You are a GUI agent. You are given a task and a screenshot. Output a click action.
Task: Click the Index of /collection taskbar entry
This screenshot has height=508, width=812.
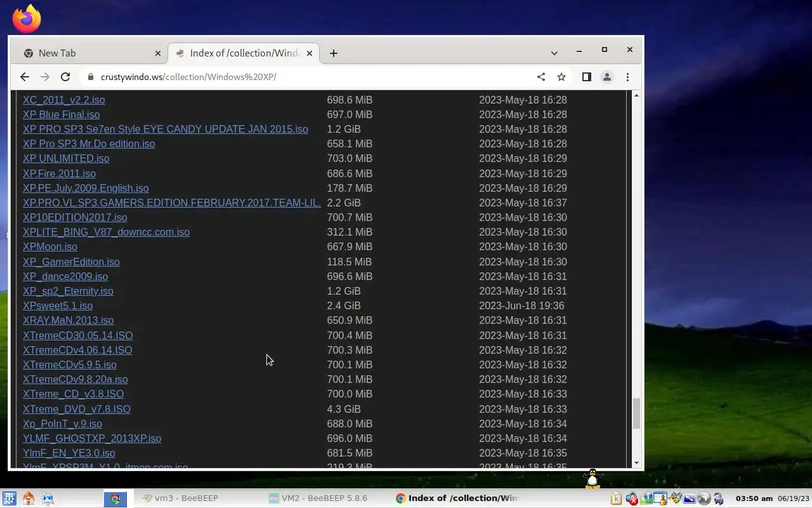[x=457, y=498]
